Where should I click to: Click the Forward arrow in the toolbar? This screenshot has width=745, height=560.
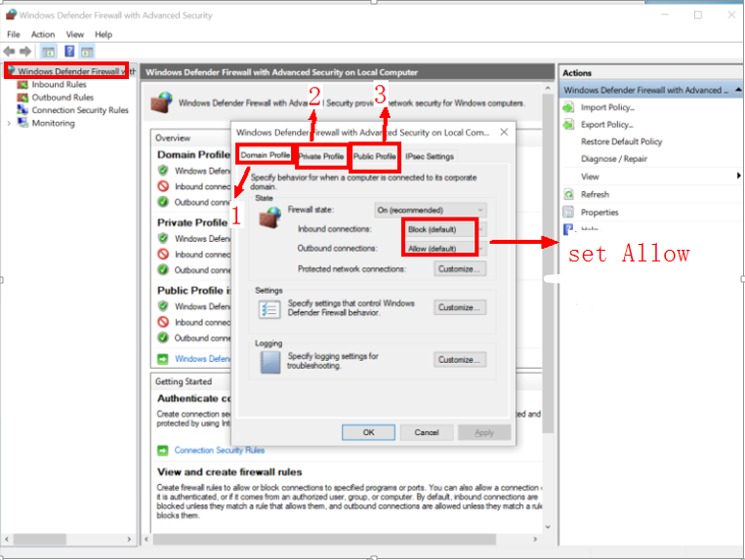[26, 51]
